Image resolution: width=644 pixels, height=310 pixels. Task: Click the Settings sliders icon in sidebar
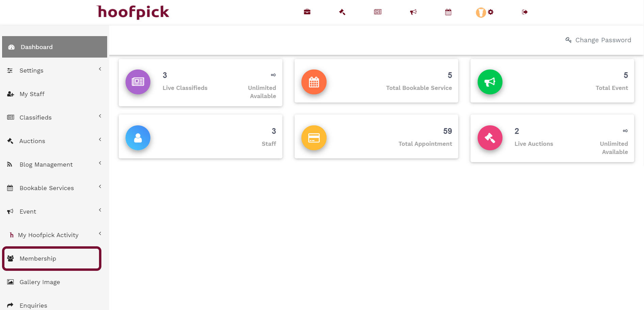[x=10, y=71]
